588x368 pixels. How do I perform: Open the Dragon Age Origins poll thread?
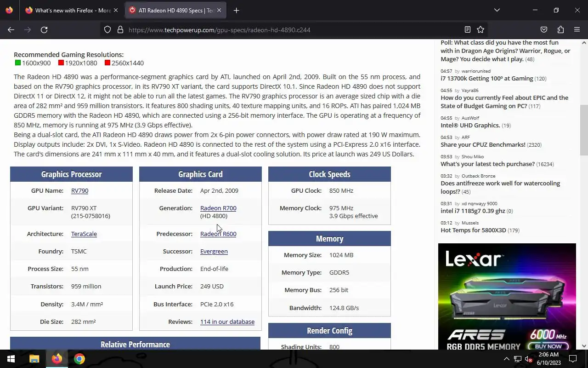tap(505, 51)
